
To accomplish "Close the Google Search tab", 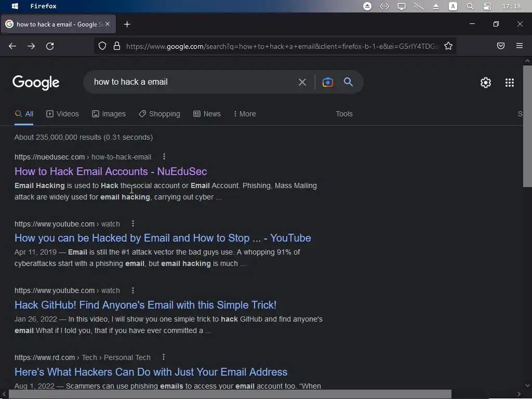I will [108, 24].
